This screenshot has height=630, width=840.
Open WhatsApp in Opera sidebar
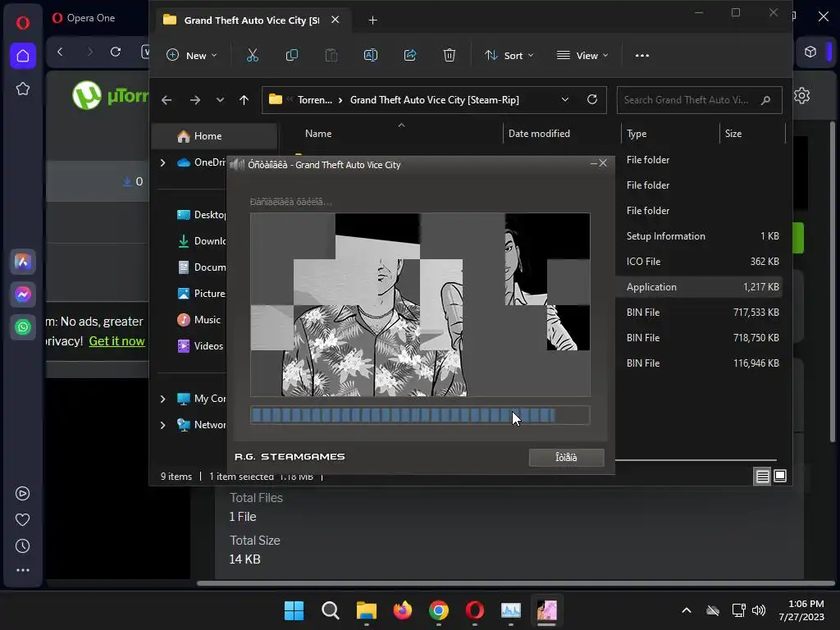click(x=22, y=326)
